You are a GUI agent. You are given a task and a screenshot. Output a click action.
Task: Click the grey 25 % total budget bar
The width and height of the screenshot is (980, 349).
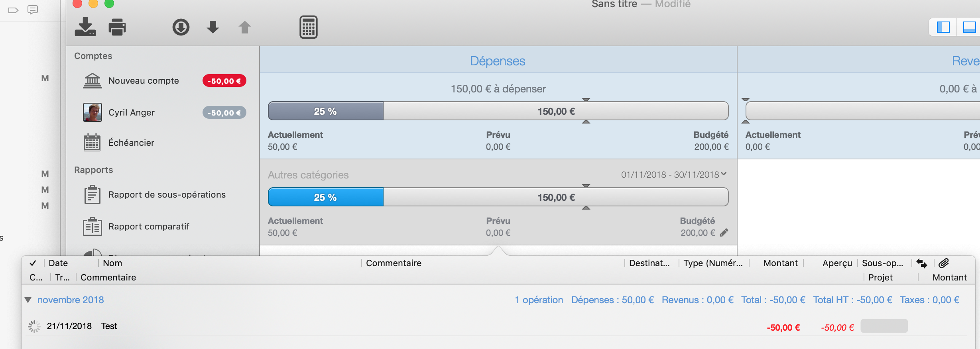coord(326,111)
